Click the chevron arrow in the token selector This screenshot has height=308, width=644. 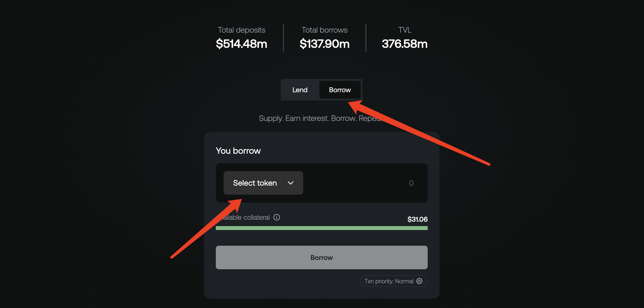(x=291, y=183)
